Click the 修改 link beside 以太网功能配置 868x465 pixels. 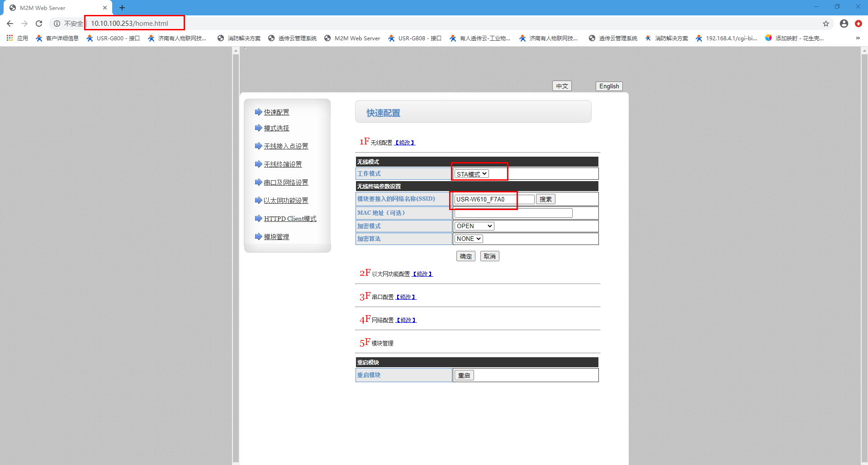[x=422, y=274]
